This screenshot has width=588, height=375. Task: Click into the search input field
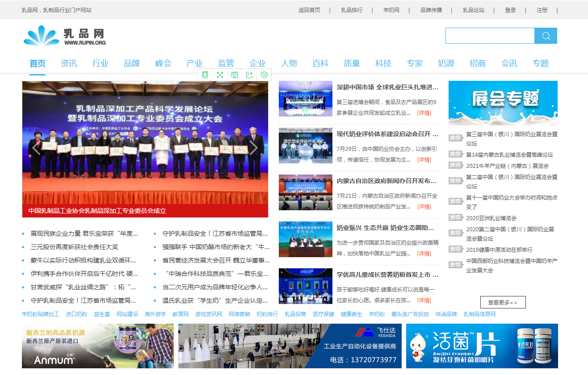point(490,36)
